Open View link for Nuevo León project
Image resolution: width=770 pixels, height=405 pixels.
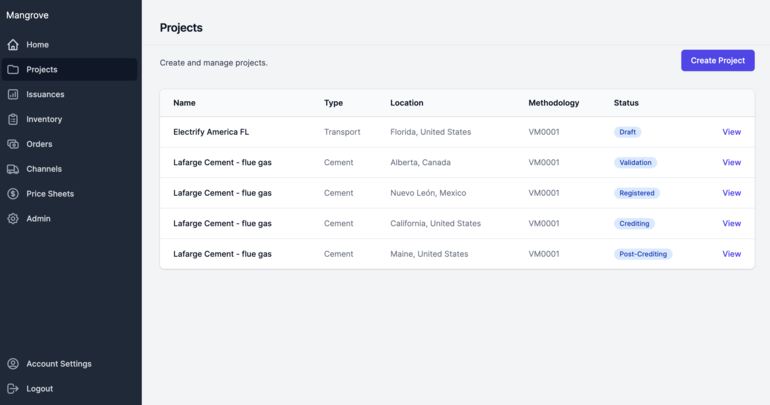[x=731, y=193]
